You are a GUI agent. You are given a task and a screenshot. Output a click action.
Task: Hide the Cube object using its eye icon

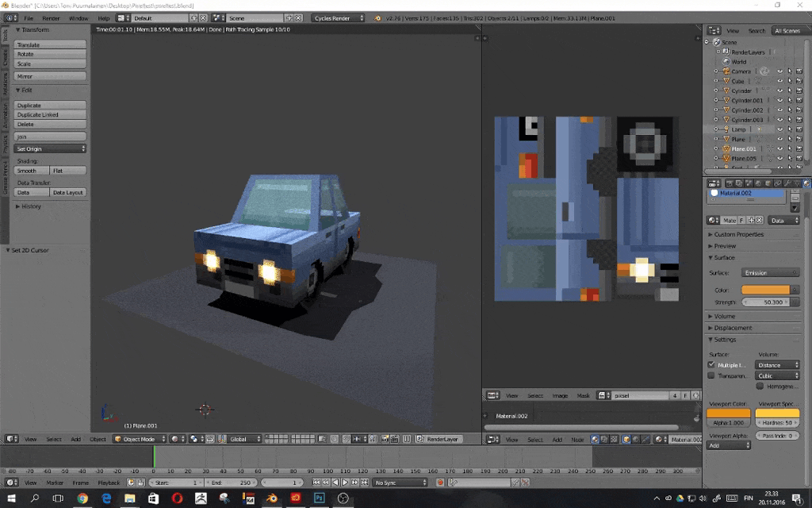(x=779, y=81)
